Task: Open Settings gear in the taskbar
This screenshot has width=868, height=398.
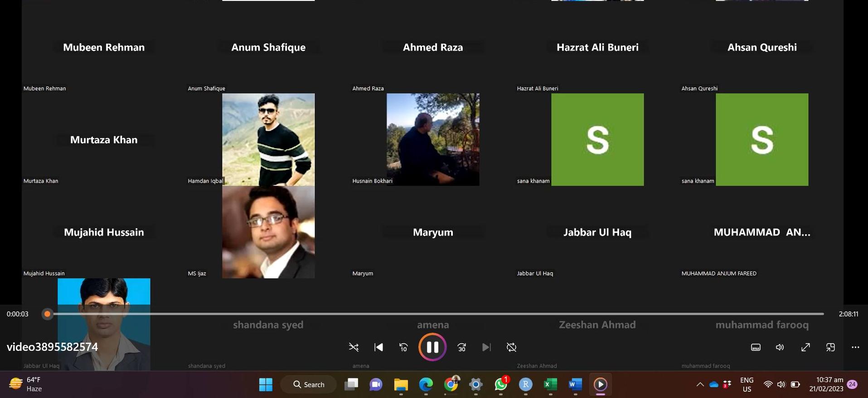Action: point(476,384)
